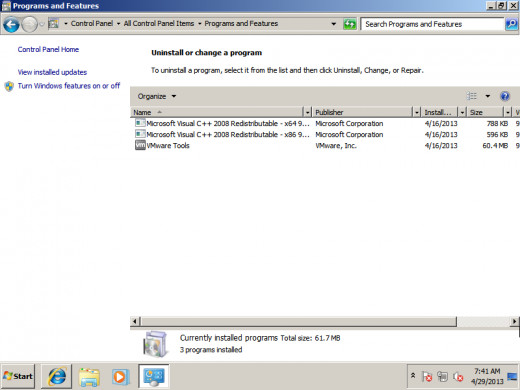
Task: Click installed programs icon in details pane
Action: click(x=155, y=344)
